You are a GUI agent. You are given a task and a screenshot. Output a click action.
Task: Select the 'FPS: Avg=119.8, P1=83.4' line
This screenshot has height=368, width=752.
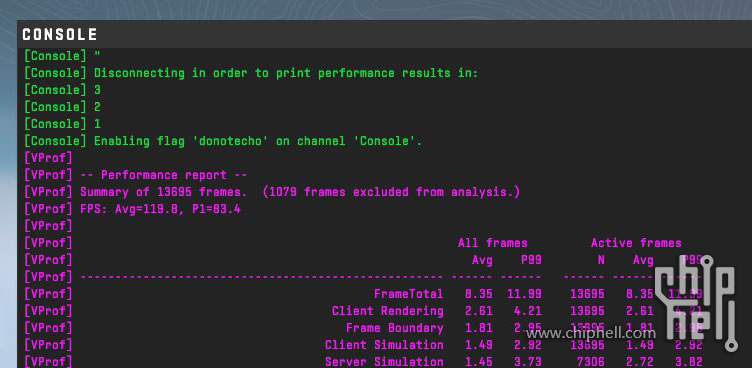(132, 209)
